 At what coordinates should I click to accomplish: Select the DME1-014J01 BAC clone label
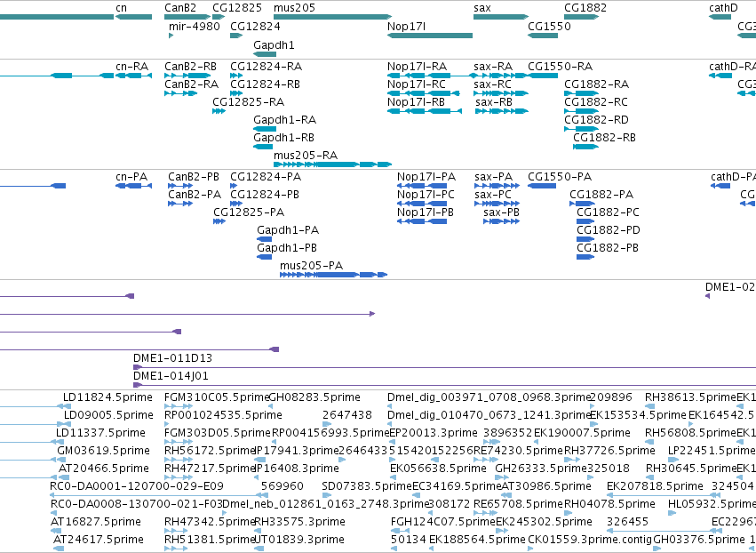pos(171,376)
